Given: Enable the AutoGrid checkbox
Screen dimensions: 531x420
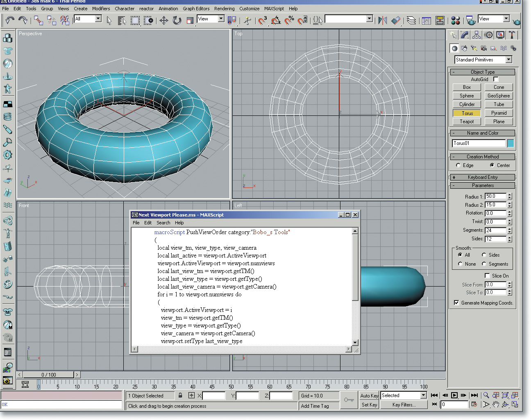Looking at the screenshot, I should click(x=496, y=79).
